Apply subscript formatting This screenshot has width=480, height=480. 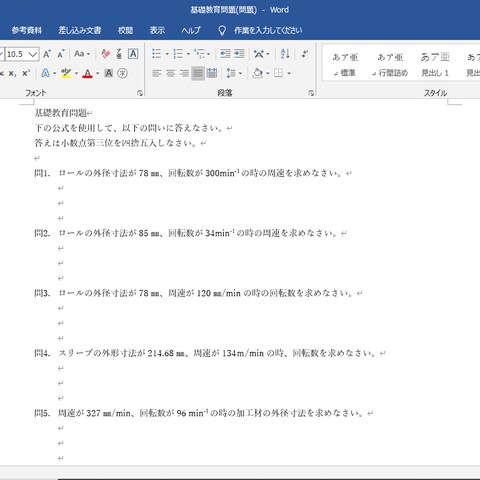(x=12, y=73)
